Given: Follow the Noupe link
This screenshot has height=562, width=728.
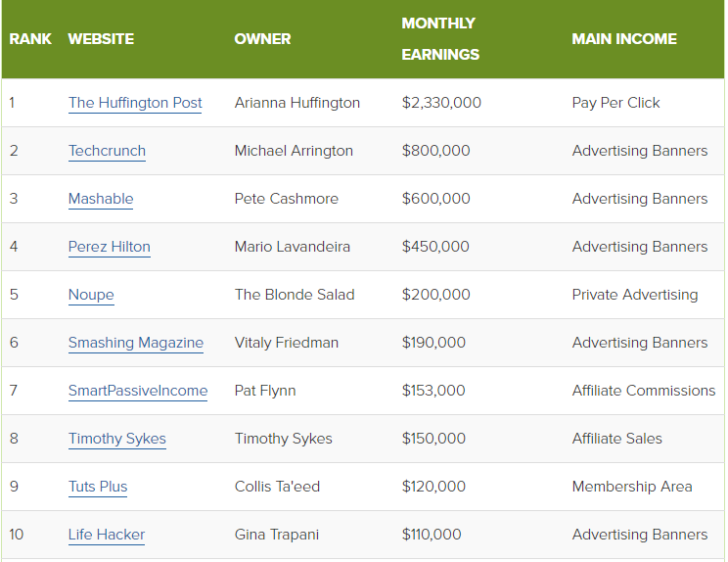Looking at the screenshot, I should click(91, 295).
